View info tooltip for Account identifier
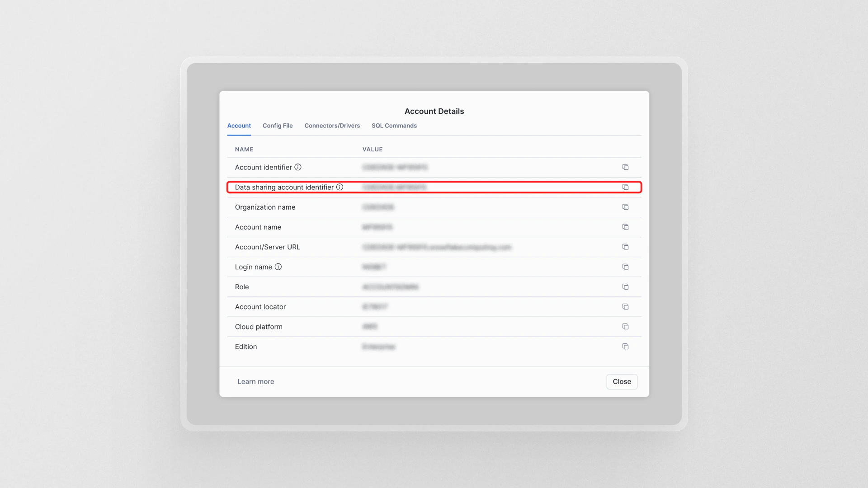868x488 pixels. (x=298, y=167)
